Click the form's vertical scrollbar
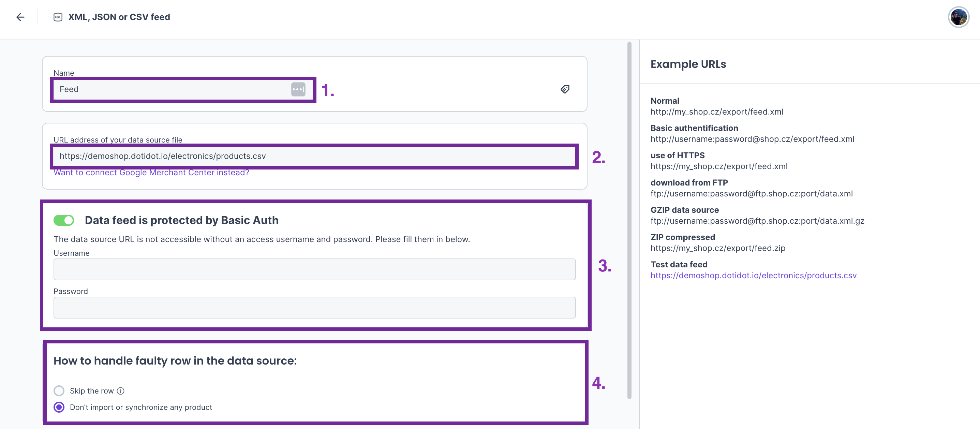The image size is (980, 429). [629, 221]
